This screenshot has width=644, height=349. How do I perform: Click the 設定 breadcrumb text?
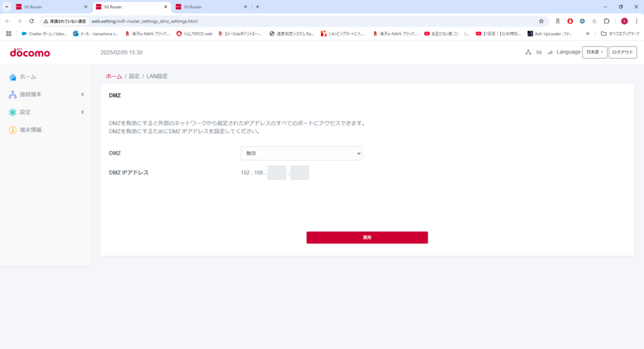click(x=135, y=76)
